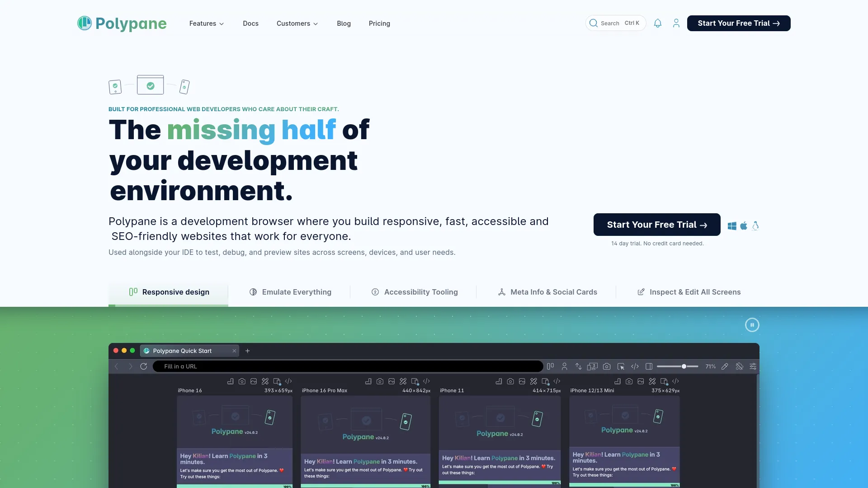Open the devices workspace icon
Viewport: 868px width, 488px height.
pos(592,366)
